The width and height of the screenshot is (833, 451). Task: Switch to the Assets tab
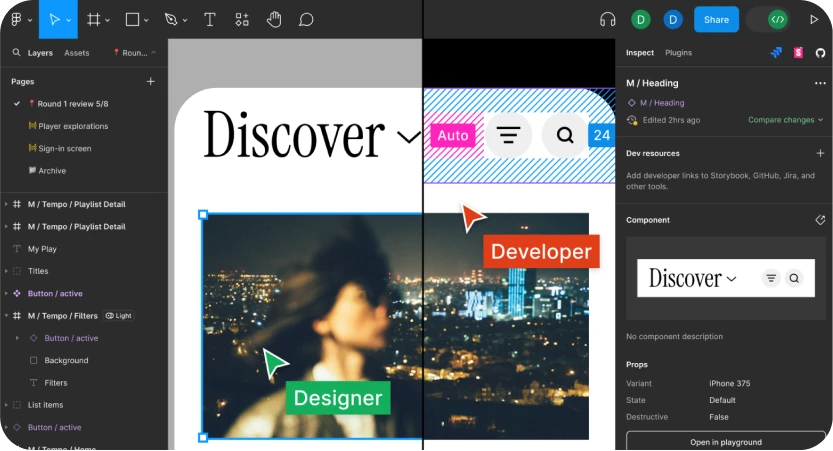76,53
